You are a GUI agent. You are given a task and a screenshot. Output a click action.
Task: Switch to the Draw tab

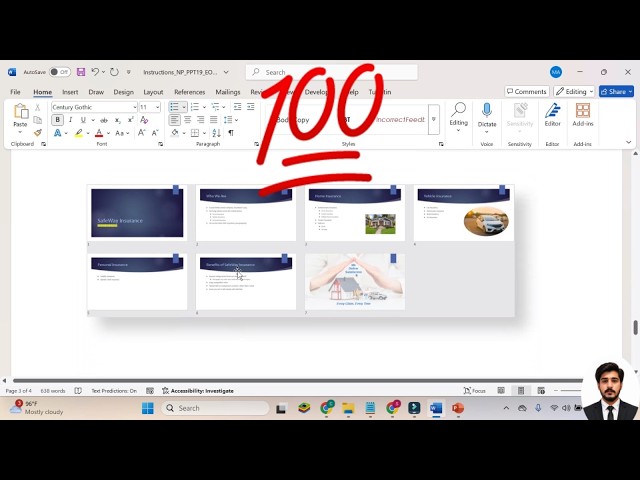[96, 92]
